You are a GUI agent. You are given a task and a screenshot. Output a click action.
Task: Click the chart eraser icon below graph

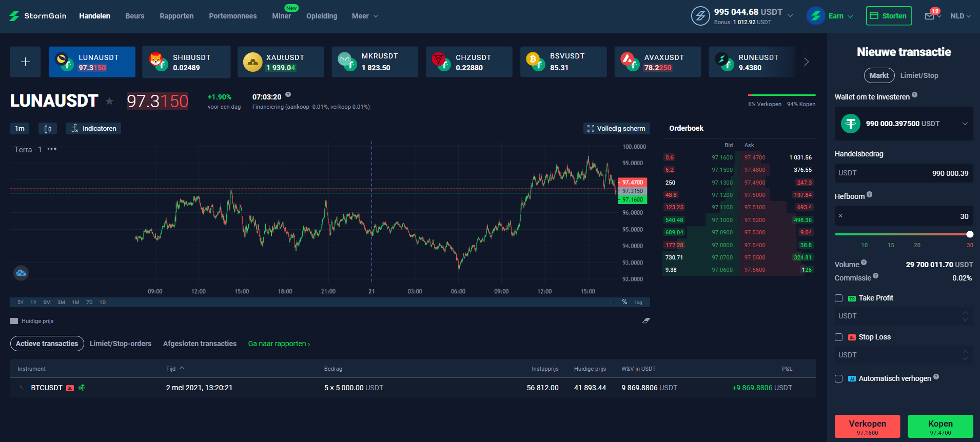(x=646, y=321)
